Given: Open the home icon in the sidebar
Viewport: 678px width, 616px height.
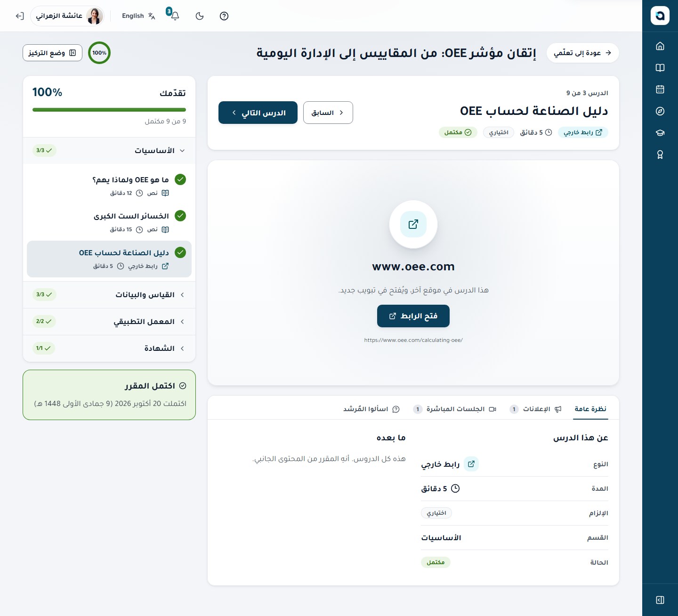Looking at the screenshot, I should point(660,46).
